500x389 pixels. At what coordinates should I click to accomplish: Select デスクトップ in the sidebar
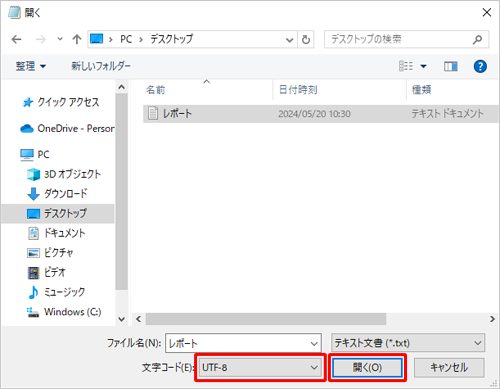[57, 213]
